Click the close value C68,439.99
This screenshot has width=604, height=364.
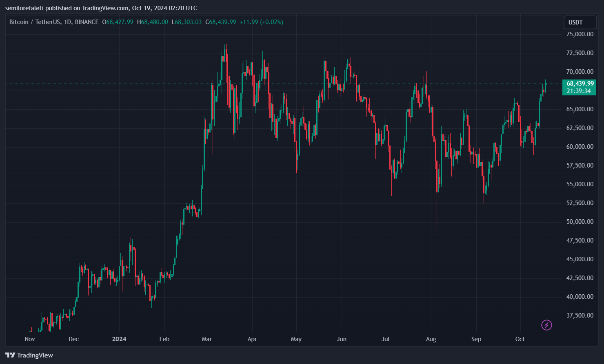[221, 22]
